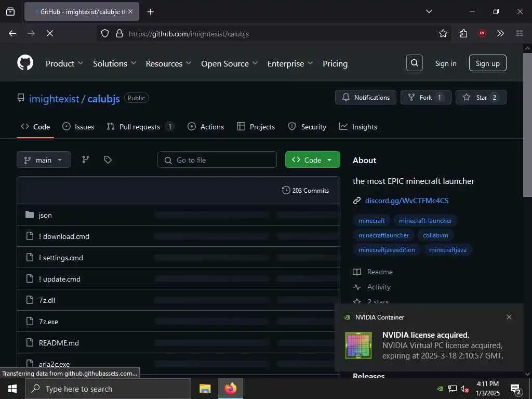Open the Firefox View icon
532x399 pixels.
click(x=10, y=11)
